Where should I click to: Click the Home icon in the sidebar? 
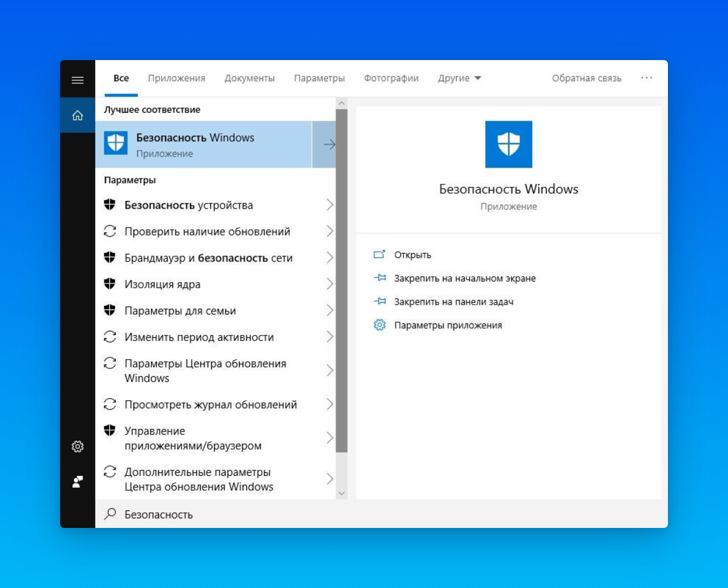coord(78,115)
